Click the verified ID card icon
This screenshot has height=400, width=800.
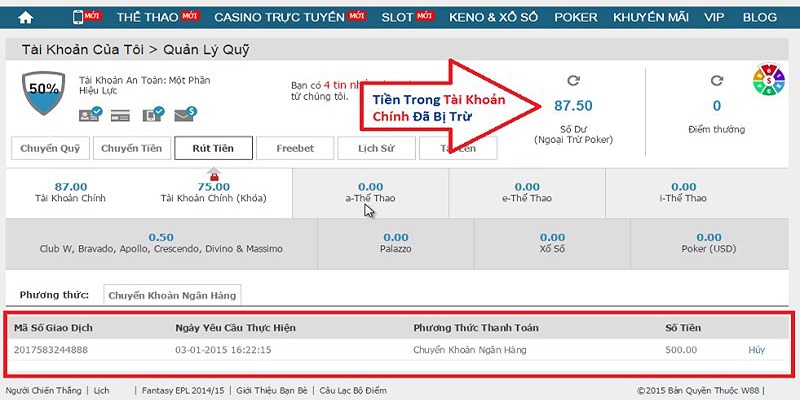(x=90, y=114)
